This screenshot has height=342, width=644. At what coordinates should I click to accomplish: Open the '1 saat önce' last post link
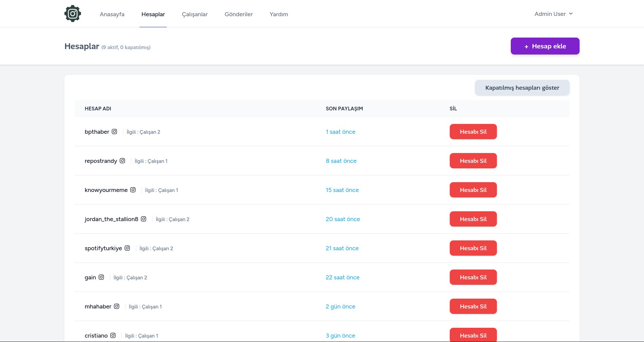[x=340, y=132]
